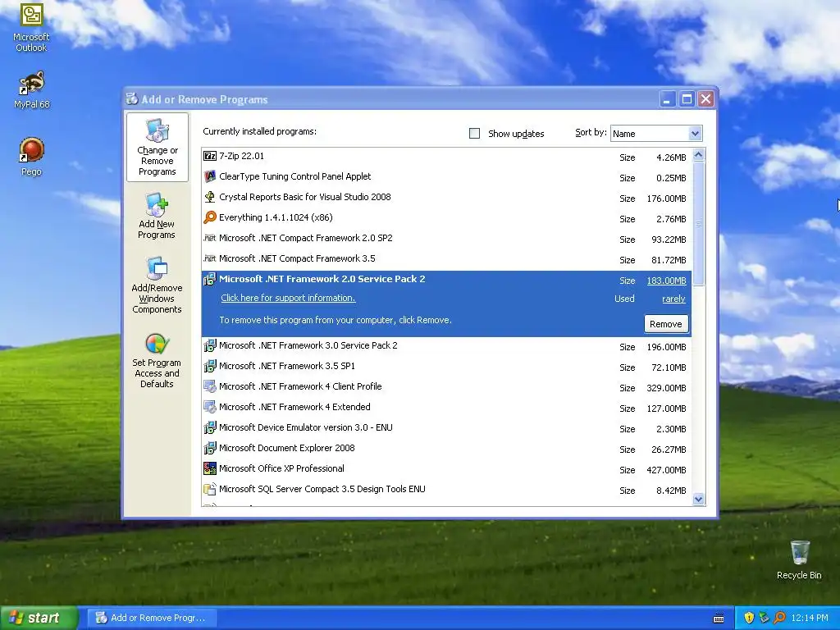Click the .NET Framework 4 Client Profile icon

coord(210,386)
